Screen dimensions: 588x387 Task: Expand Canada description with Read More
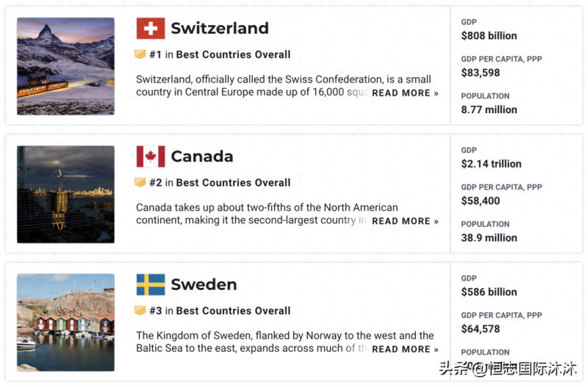point(405,221)
